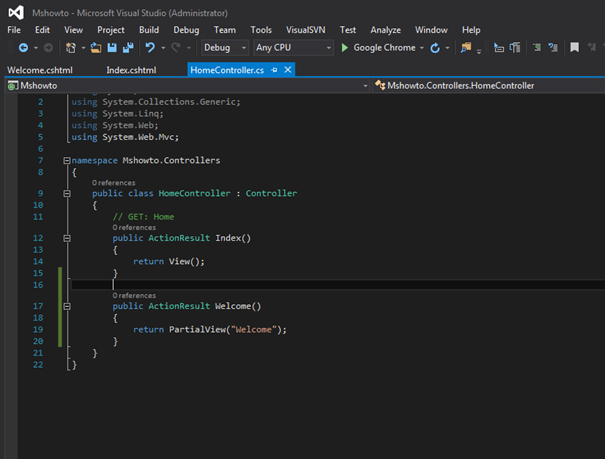Collapse the Welcome() method block
The height and width of the screenshot is (459, 605).
67,306
